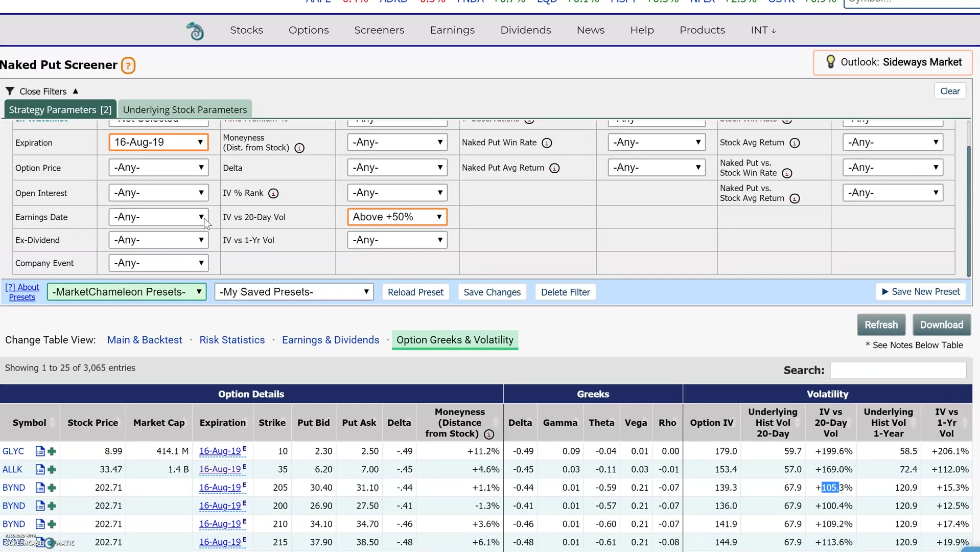
Task: Open the IV % Rank info icon
Action: [273, 193]
